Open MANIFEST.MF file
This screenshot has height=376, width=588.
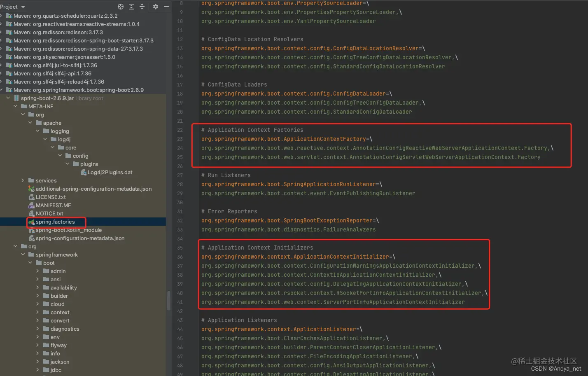tap(53, 205)
